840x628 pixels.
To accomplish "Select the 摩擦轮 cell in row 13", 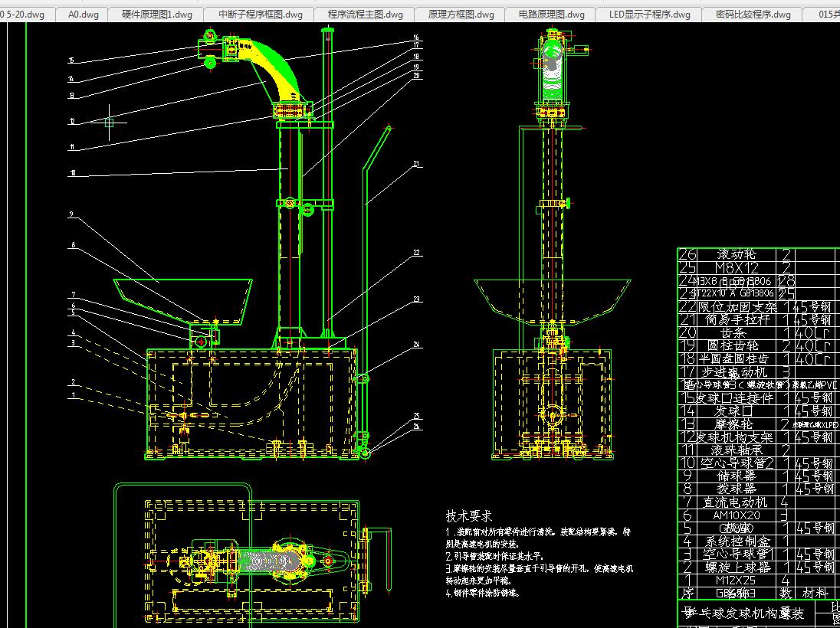I will click(736, 424).
